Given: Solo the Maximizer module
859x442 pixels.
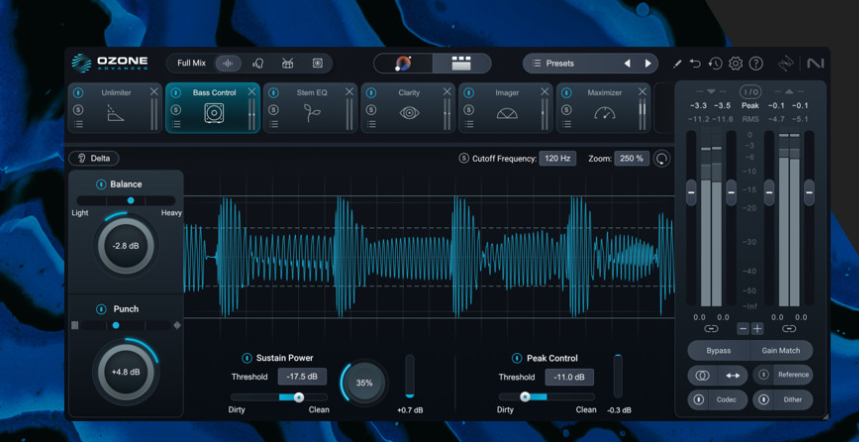Looking at the screenshot, I should pyautogui.click(x=566, y=110).
